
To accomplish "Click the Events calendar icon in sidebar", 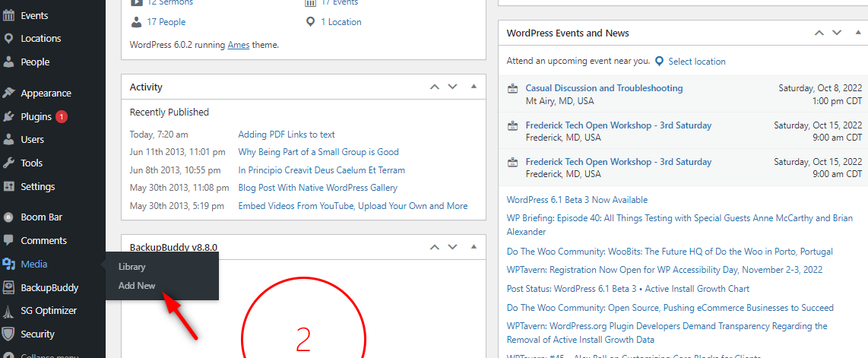I will [8, 15].
